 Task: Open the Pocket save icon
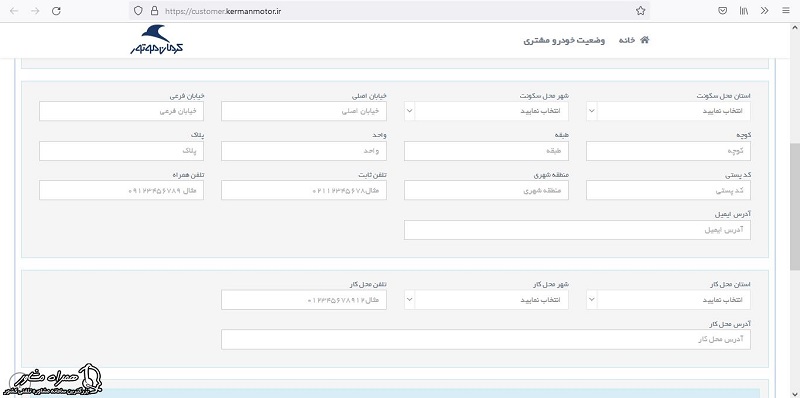(722, 11)
